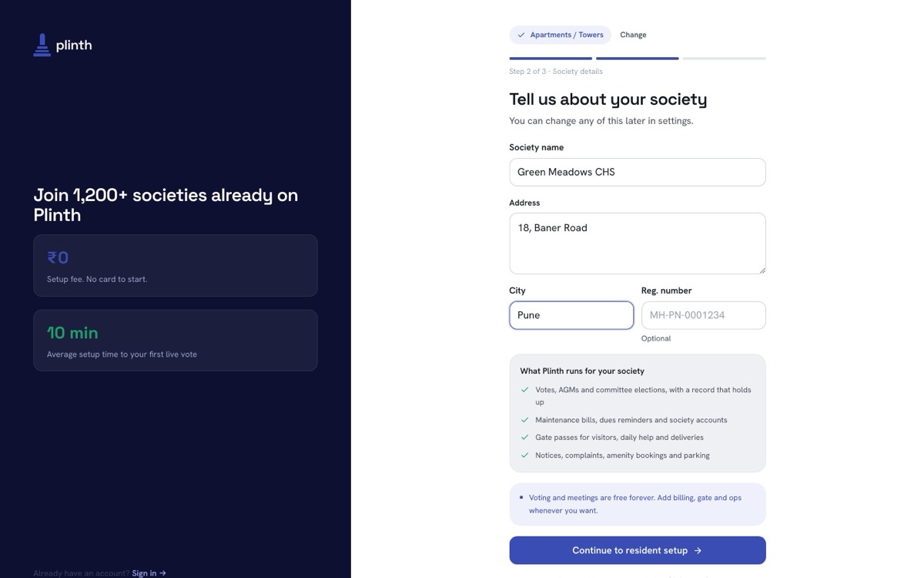This screenshot has height=578, width=924.
Task: Click the 10 min setup time card
Action: (x=176, y=341)
